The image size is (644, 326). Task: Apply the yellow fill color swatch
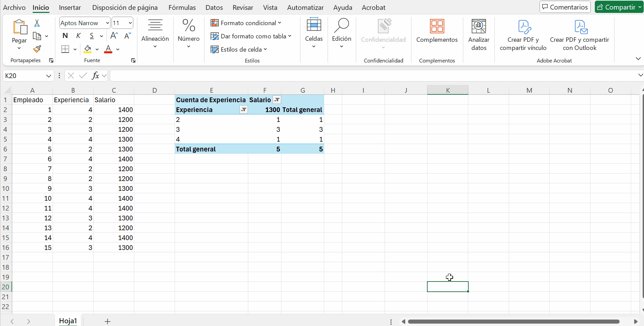(87, 49)
